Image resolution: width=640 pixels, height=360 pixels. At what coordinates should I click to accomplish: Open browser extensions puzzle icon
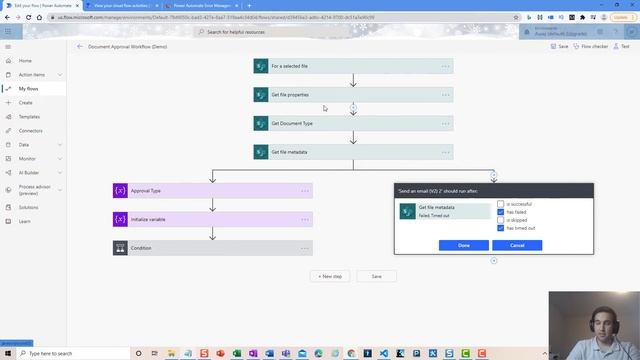(x=582, y=17)
